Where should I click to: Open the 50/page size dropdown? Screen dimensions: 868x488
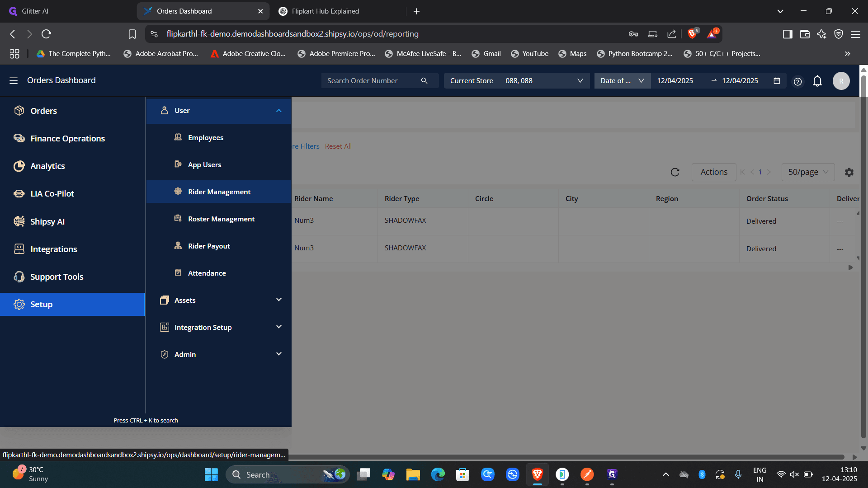(x=808, y=172)
